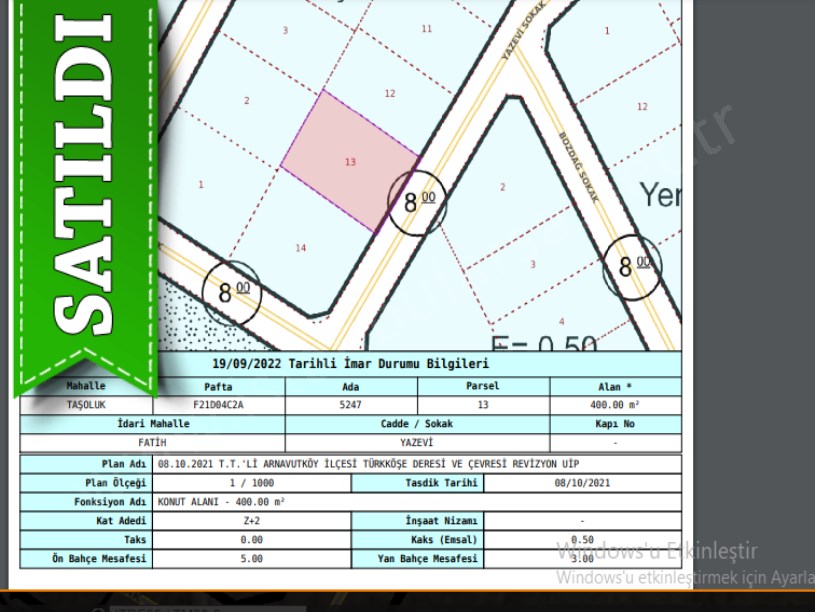Select the Plan Adı description text
Image resolution: width=815 pixels, height=612 pixels.
coord(366,464)
